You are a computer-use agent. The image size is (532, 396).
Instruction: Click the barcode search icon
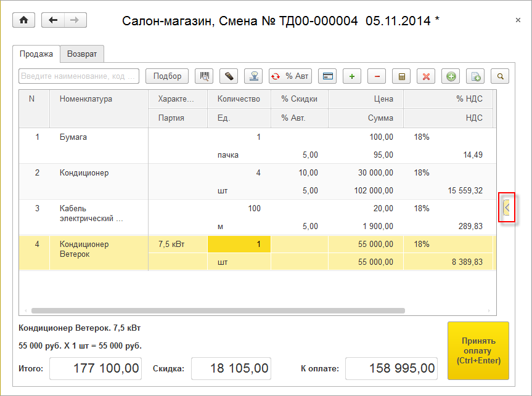pos(204,76)
